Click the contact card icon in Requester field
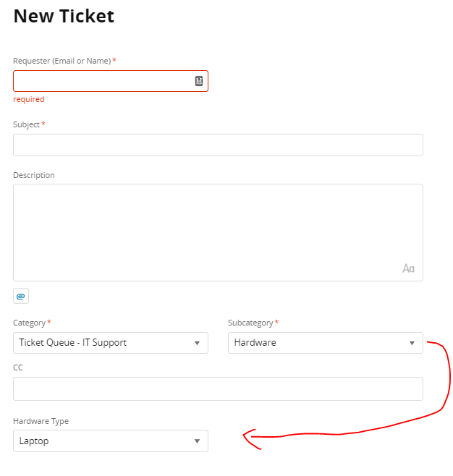 point(199,81)
